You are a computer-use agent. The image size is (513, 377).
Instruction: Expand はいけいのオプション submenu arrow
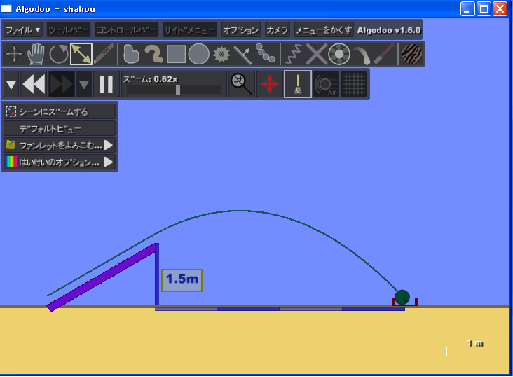pyautogui.click(x=108, y=162)
